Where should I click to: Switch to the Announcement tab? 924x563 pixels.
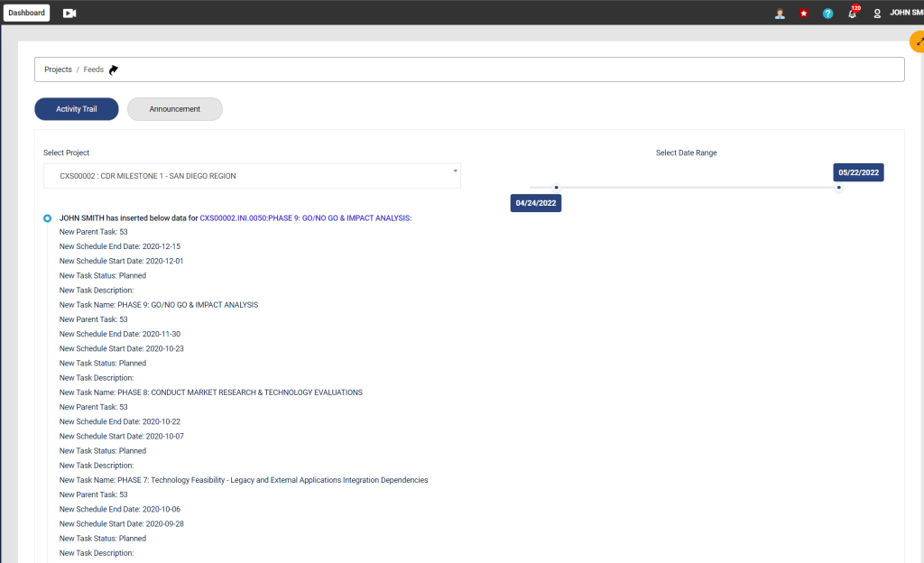point(174,109)
